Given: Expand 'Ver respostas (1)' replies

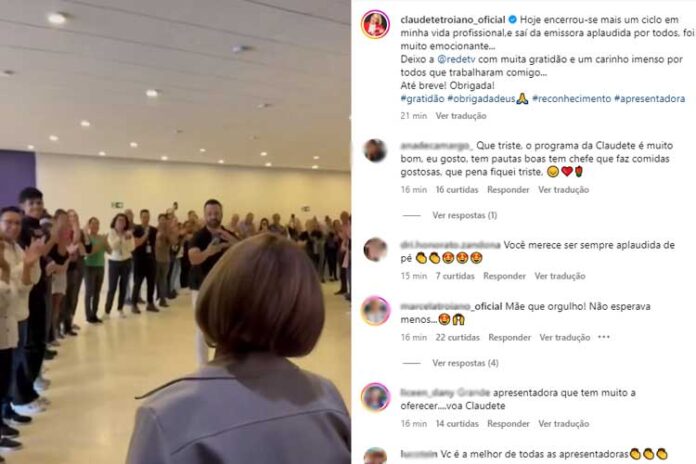Looking at the screenshot, I should pyautogui.click(x=465, y=215).
